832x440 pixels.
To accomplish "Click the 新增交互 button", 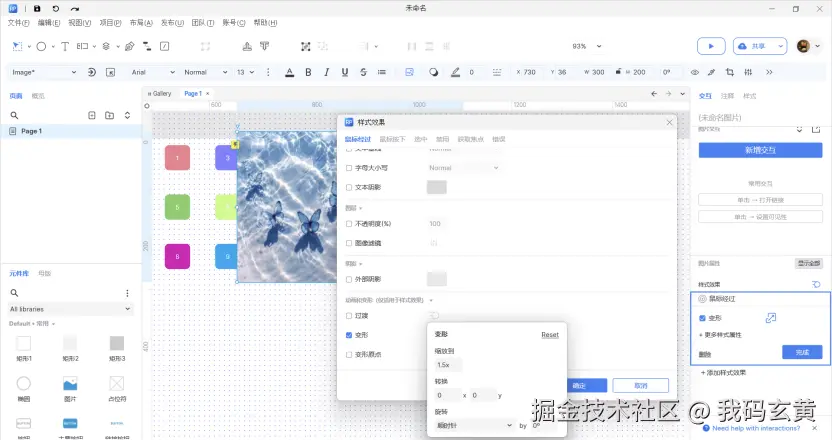I will coord(760,150).
